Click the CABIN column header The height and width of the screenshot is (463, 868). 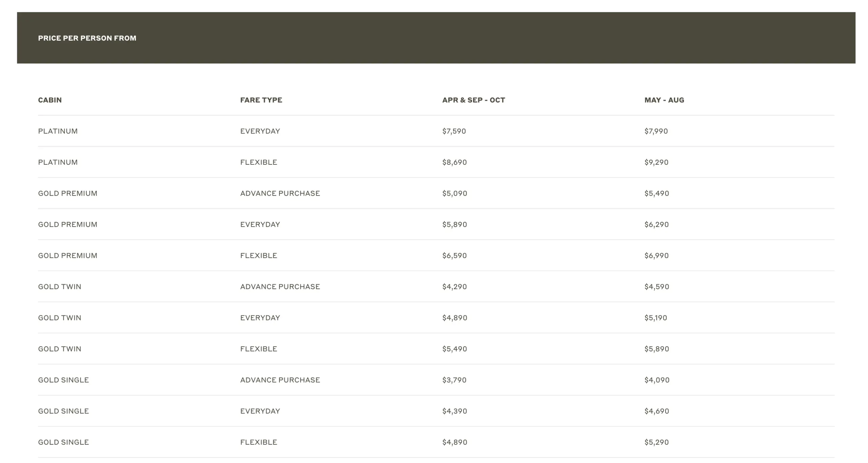tap(50, 100)
